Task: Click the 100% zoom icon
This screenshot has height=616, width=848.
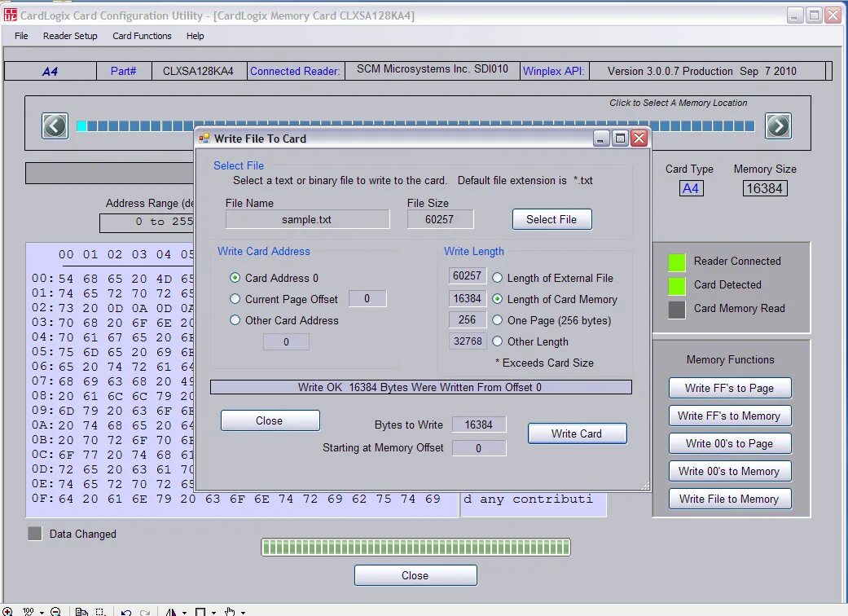Action: (29, 612)
